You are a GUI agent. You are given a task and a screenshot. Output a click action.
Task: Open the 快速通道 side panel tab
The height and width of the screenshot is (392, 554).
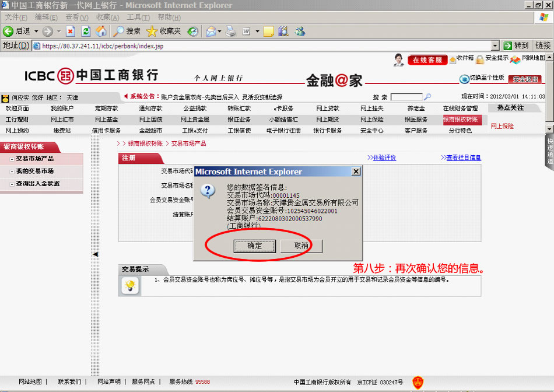tap(549, 151)
